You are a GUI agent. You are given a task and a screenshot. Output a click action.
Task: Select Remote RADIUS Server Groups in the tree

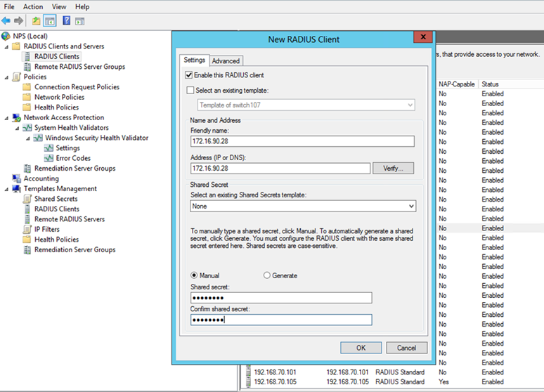coord(79,67)
